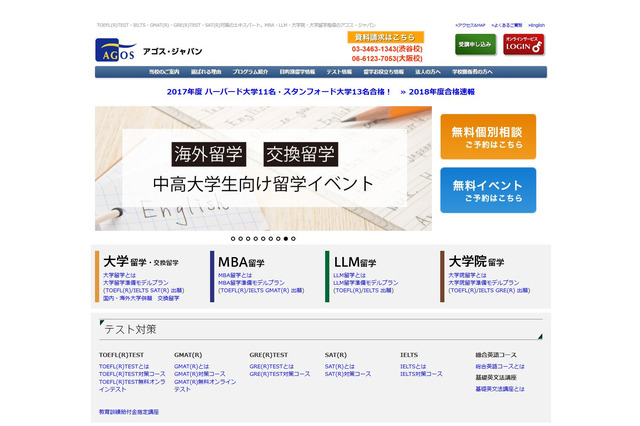This screenshot has width=640, height=426.
Task: Click the study abroad event slideshow image
Action: [x=263, y=168]
